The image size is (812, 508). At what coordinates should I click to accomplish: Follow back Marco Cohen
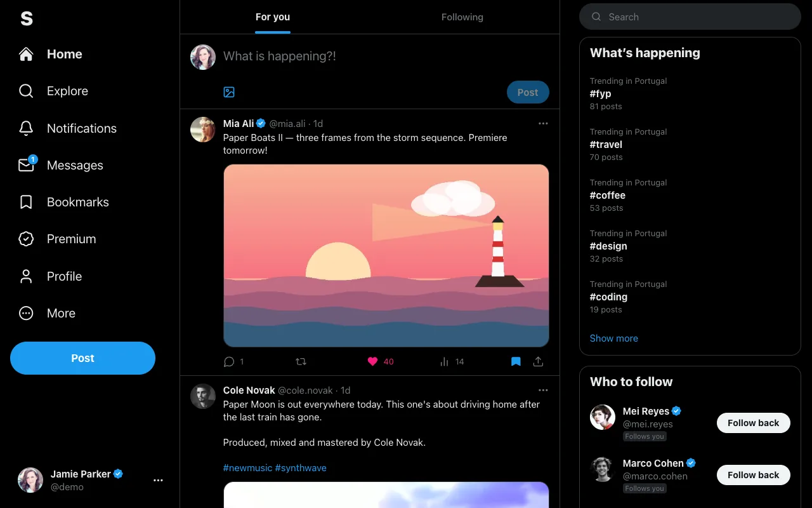[x=754, y=475]
